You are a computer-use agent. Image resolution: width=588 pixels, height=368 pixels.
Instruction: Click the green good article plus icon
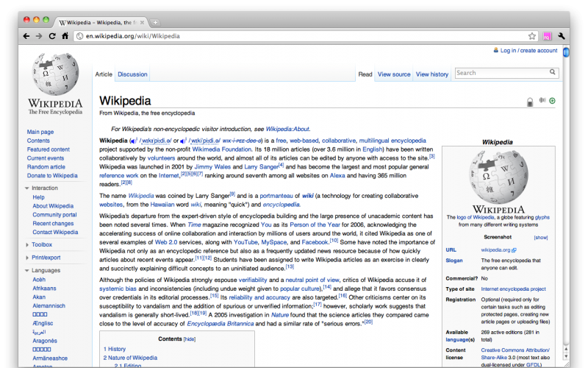553,101
